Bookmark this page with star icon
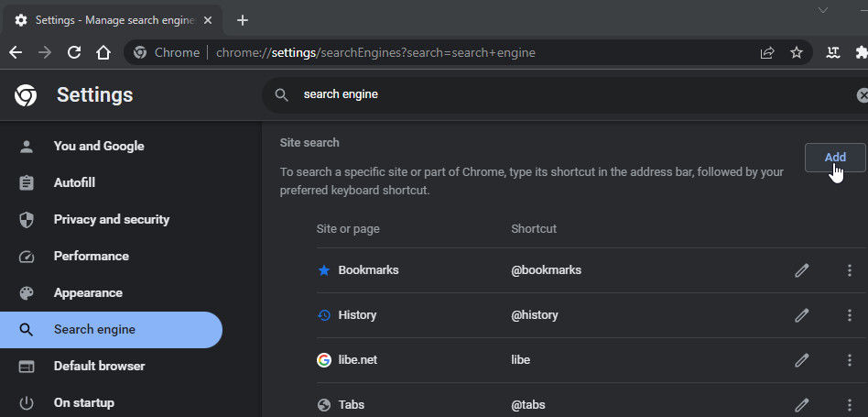Image resolution: width=868 pixels, height=417 pixels. [797, 52]
